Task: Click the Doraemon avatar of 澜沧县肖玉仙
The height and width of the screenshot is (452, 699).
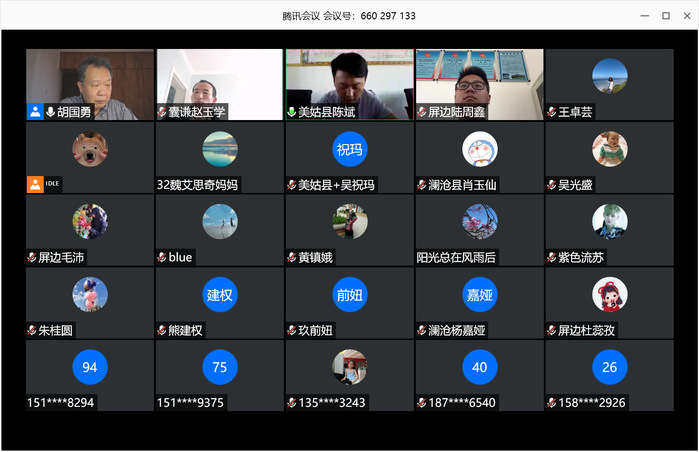Action: [x=480, y=149]
